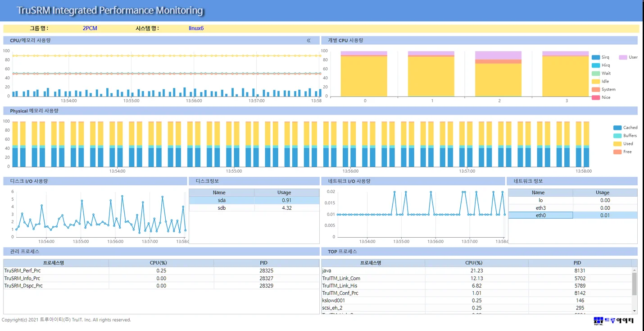The width and height of the screenshot is (644, 331).
Task: Click the 21.23 CPU value cell
Action: pyautogui.click(x=476, y=271)
